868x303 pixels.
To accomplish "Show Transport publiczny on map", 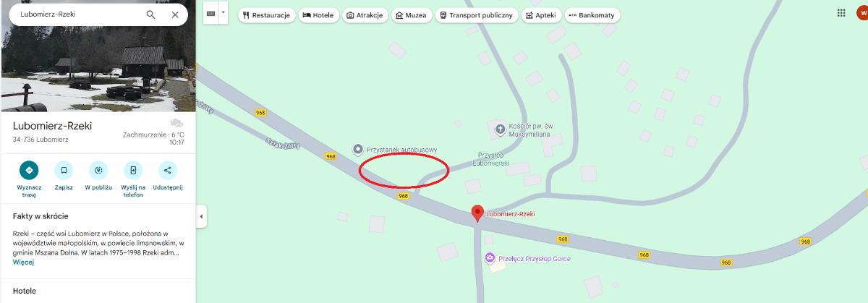I will click(477, 14).
